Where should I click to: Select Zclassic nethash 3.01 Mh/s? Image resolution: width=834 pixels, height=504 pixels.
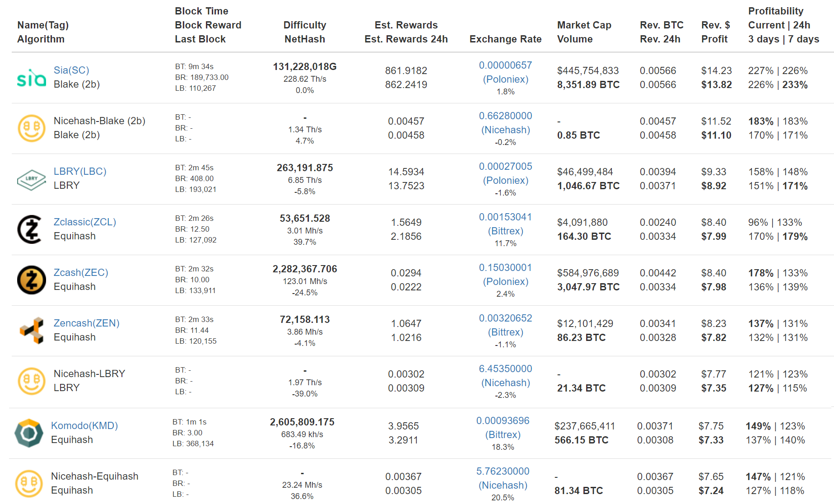[x=305, y=231]
